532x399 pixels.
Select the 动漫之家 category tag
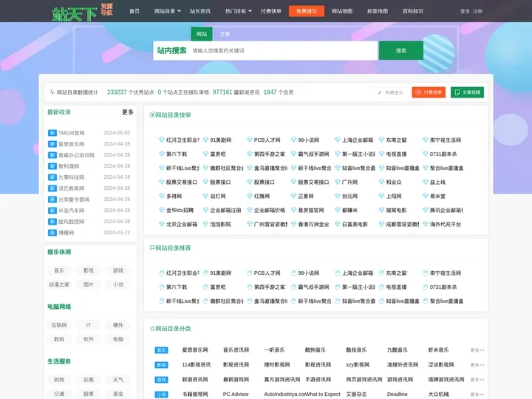click(59, 284)
